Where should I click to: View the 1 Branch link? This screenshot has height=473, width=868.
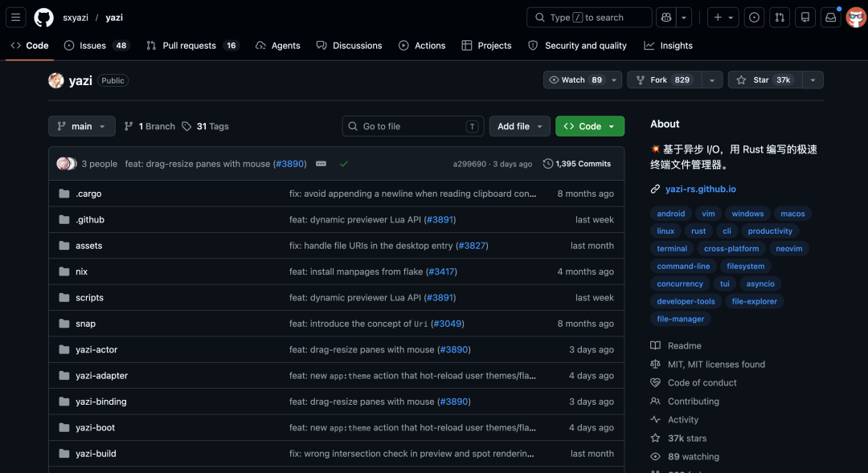coord(149,126)
